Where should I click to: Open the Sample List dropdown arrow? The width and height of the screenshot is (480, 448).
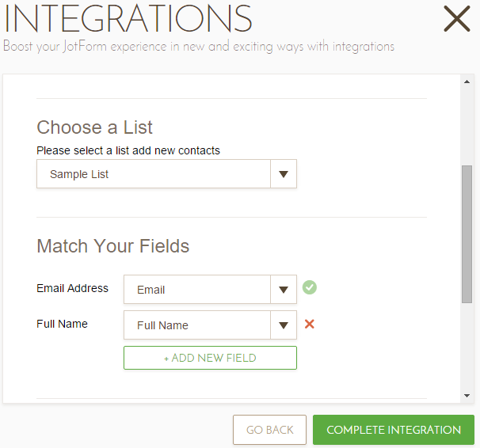coord(284,174)
